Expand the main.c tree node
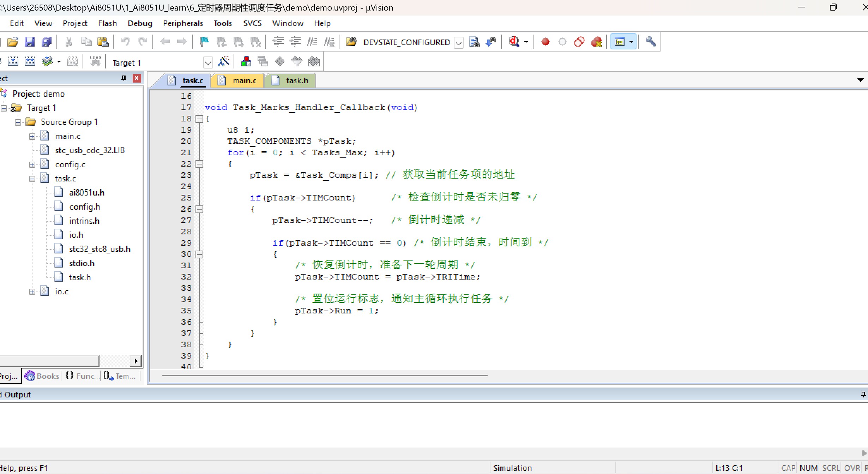 click(32, 137)
